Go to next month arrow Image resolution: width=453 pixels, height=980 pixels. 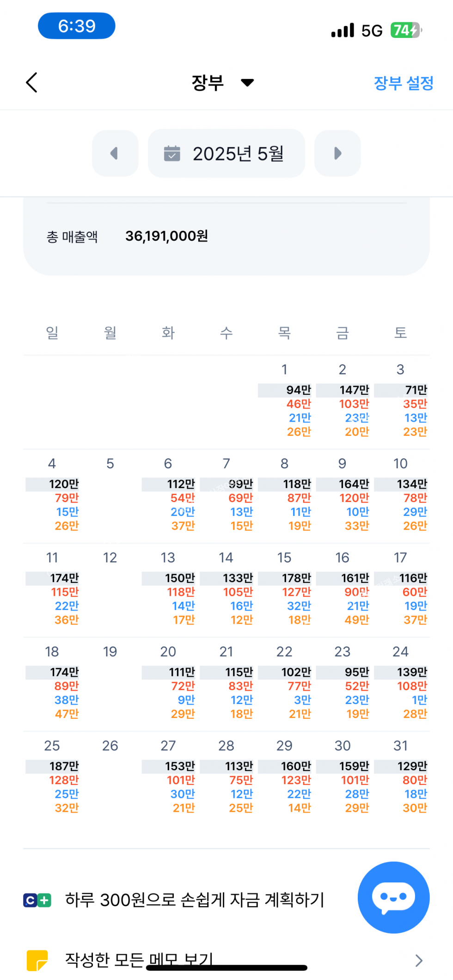point(337,153)
